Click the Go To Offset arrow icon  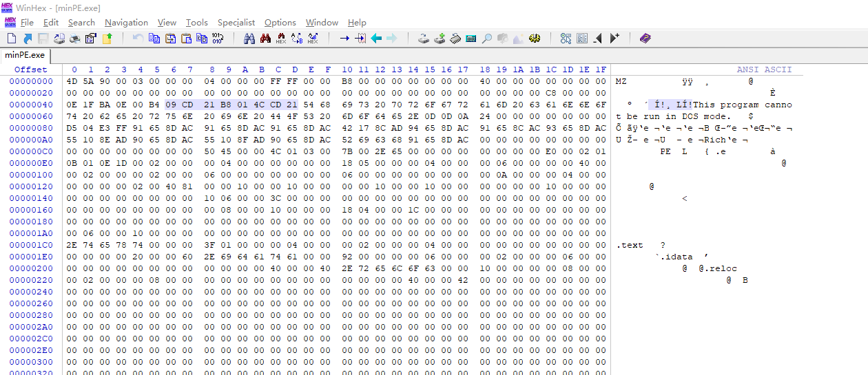(x=344, y=39)
